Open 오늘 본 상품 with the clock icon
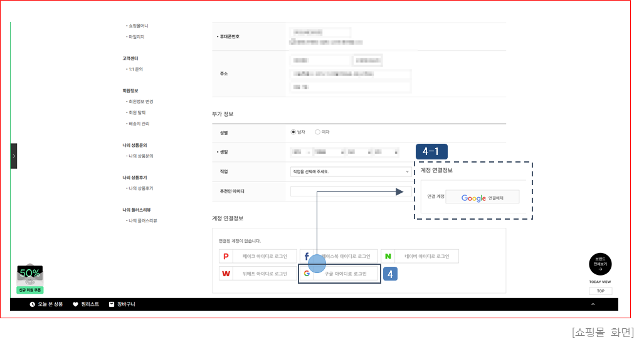The height and width of the screenshot is (349, 644). (x=46, y=304)
